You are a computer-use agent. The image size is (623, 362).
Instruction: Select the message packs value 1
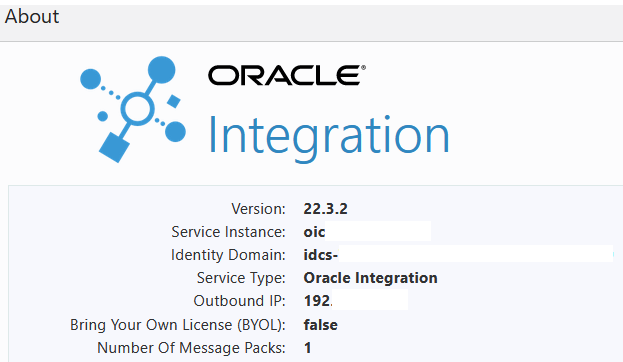pyautogui.click(x=308, y=348)
